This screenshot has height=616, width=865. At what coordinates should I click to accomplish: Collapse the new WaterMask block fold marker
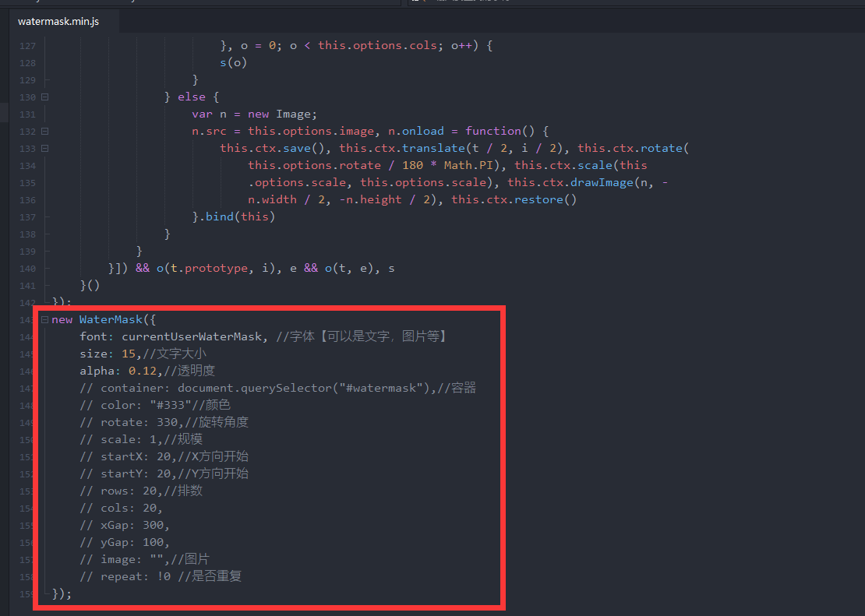[x=44, y=320]
